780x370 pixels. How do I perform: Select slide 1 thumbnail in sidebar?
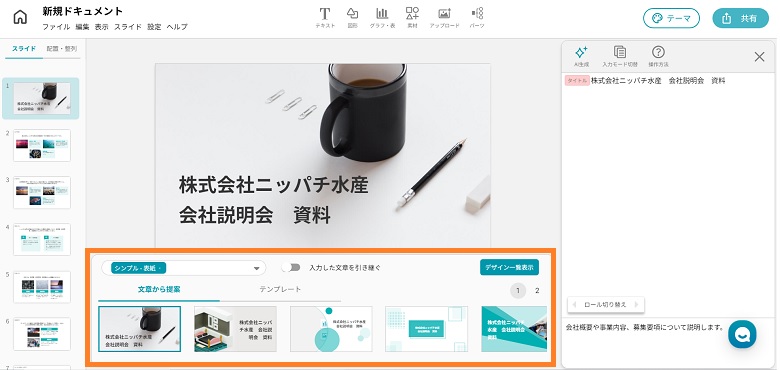42,98
